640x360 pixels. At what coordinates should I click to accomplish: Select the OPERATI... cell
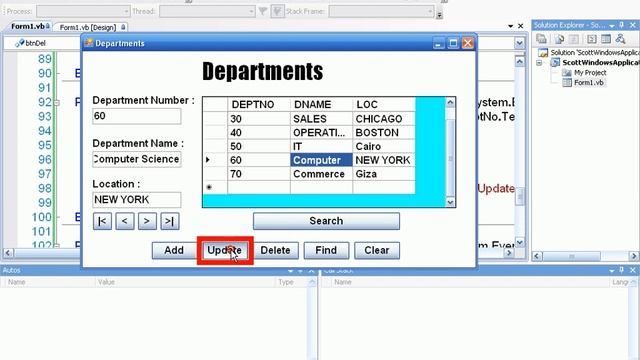321,133
